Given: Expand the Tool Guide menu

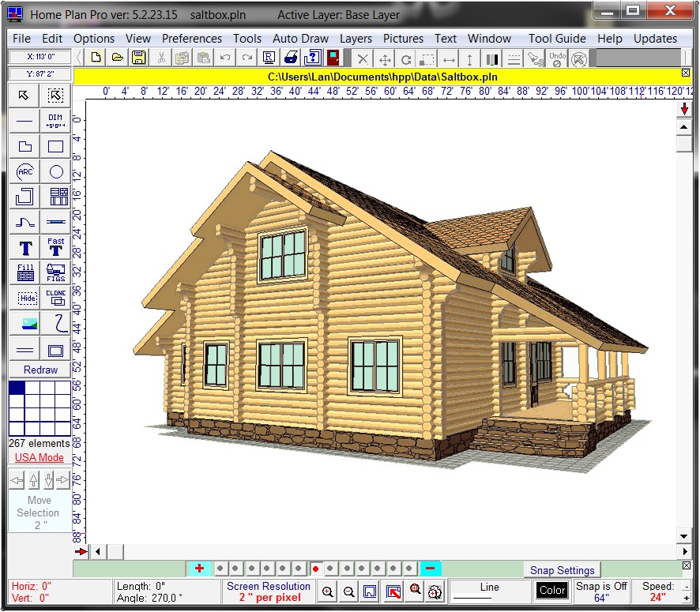Looking at the screenshot, I should (557, 38).
